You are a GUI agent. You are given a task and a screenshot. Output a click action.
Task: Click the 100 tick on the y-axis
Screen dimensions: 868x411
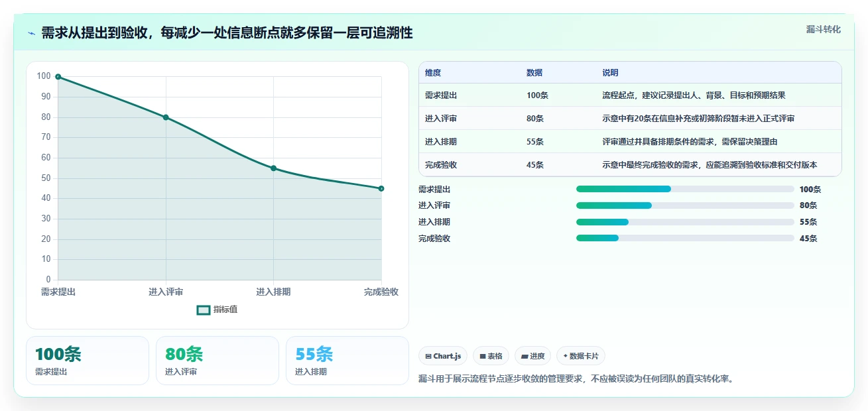click(44, 76)
